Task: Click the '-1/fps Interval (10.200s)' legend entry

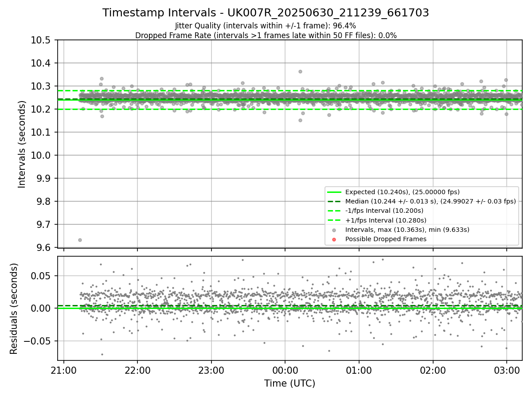Action: [x=384, y=211]
